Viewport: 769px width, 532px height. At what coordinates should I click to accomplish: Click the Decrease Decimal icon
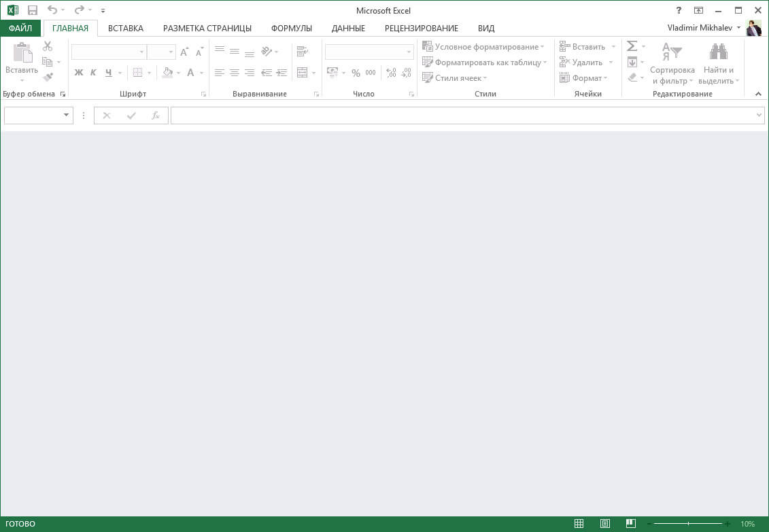click(x=406, y=73)
